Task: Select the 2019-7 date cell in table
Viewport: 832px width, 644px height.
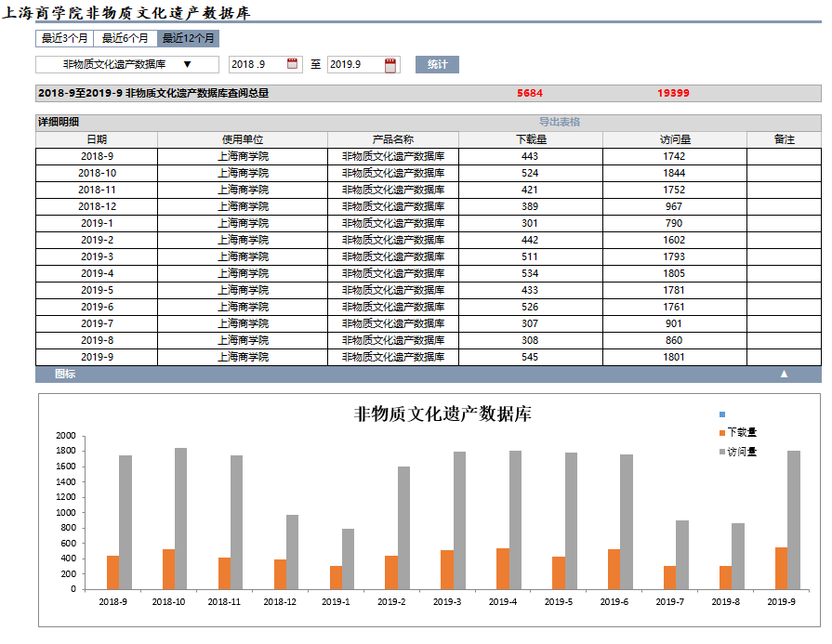Action: 97,323
